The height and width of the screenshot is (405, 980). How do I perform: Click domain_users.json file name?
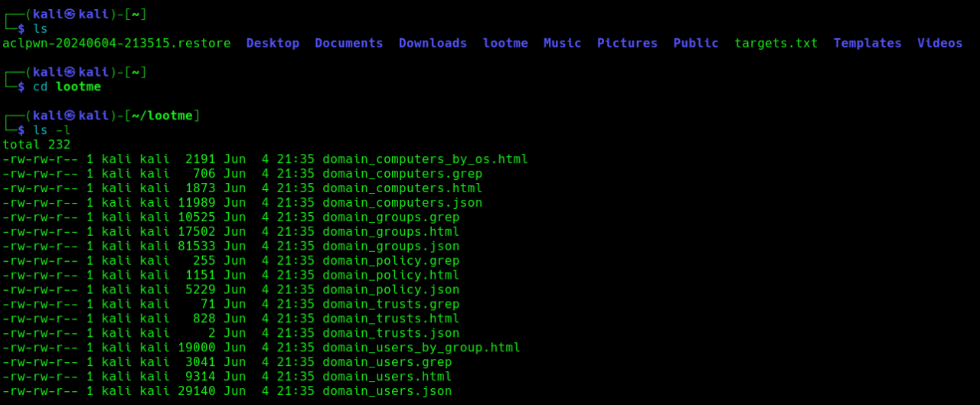[387, 391]
